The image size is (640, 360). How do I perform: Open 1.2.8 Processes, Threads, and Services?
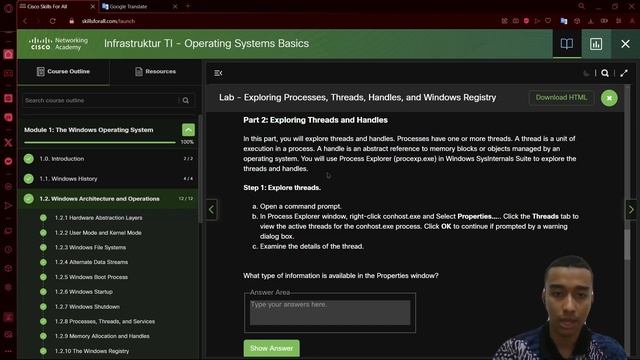point(104,322)
